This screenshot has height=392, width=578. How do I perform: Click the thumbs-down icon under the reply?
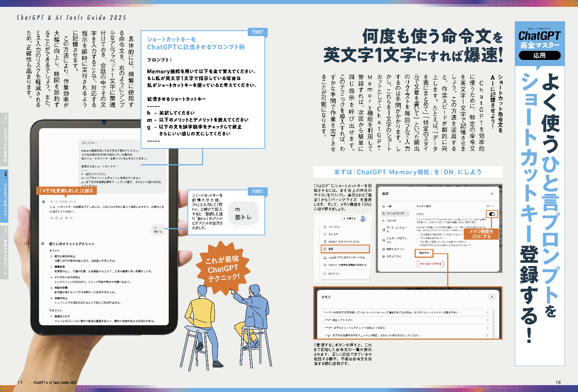pos(66,218)
